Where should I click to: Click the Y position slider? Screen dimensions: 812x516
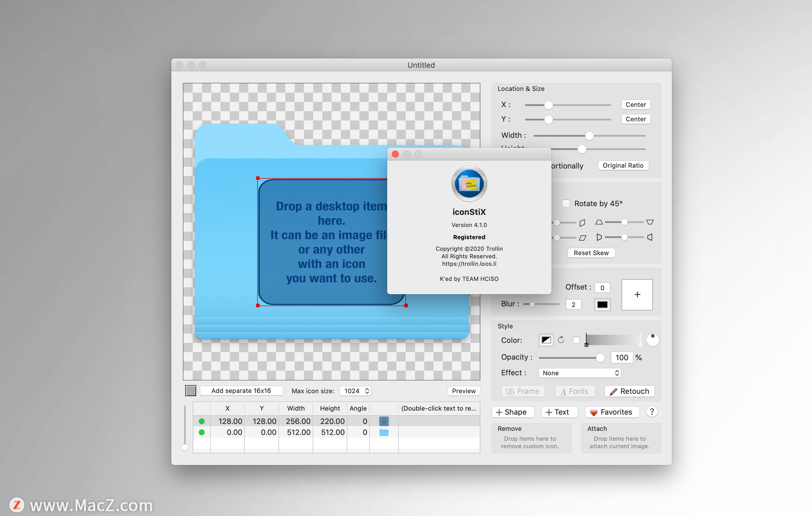pyautogui.click(x=568, y=119)
